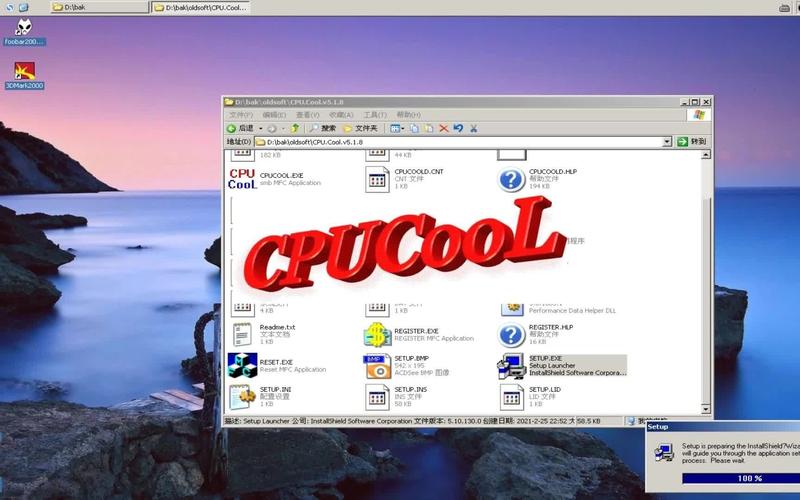Click the Show Desktop quick launch icon
The height and width of the screenshot is (500, 800).
(x=24, y=7)
